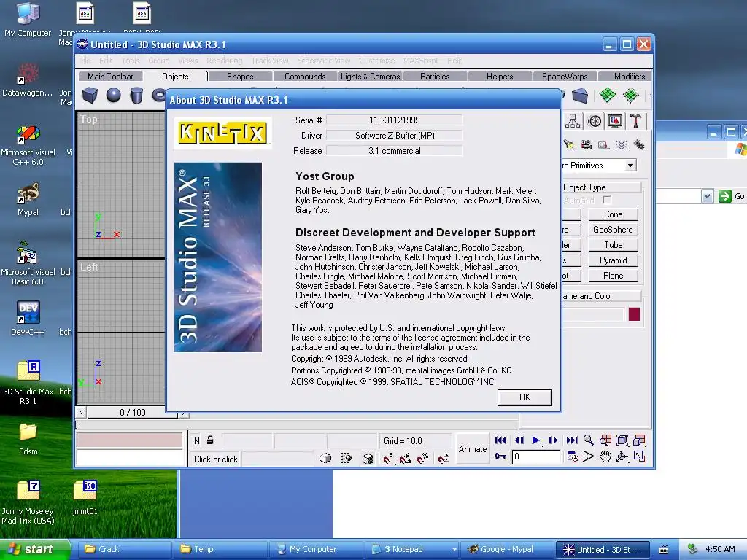Select the Lights category flashlight icon
747x560 pixels.
[569, 145]
